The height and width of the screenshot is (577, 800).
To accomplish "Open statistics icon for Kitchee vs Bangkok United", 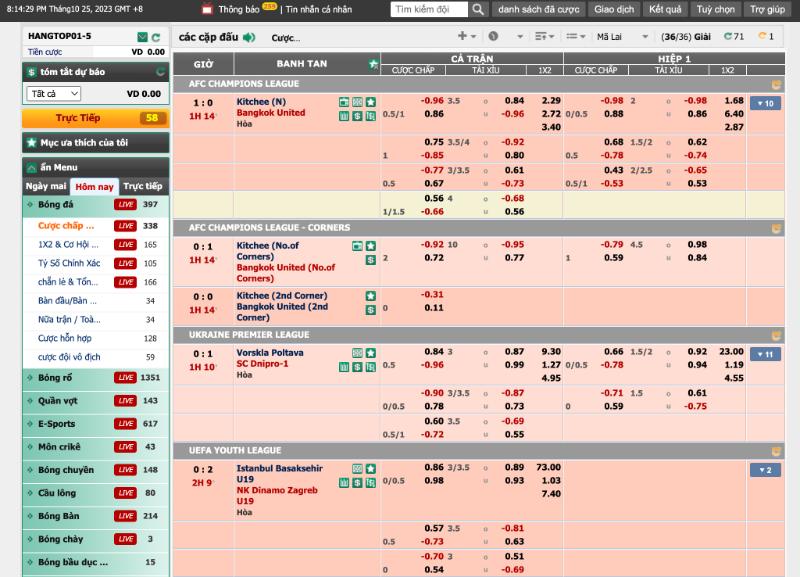I will (x=344, y=116).
